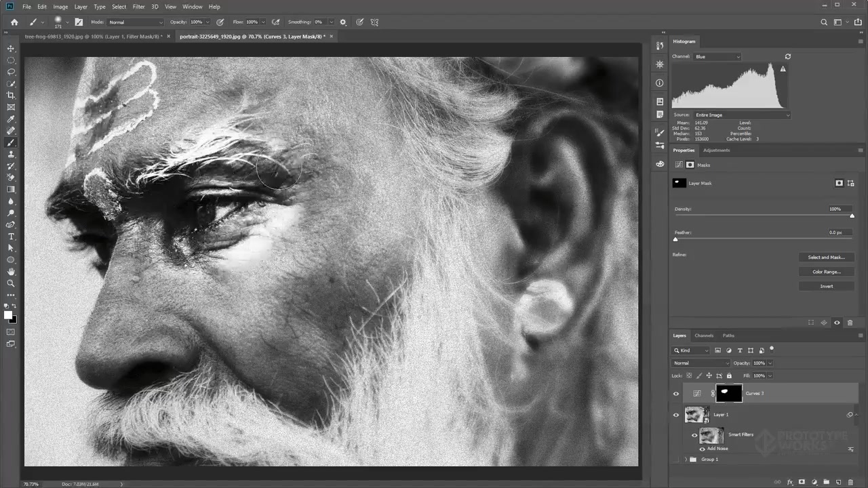Open smoothing options gear icon
The width and height of the screenshot is (868, 488).
pyautogui.click(x=342, y=22)
